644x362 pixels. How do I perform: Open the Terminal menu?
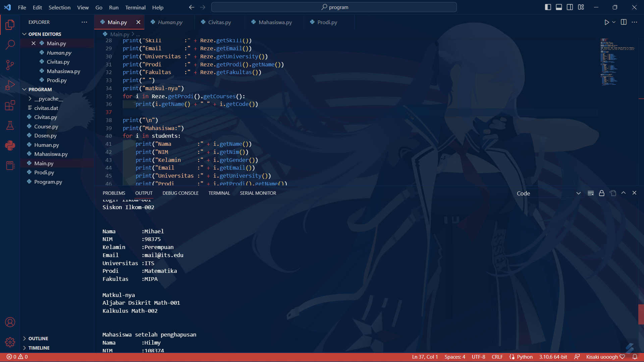tap(135, 7)
